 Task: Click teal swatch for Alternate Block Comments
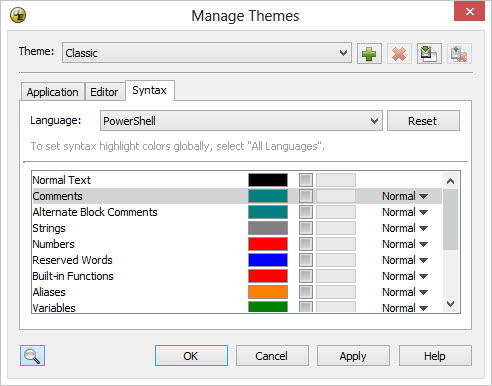tap(268, 212)
